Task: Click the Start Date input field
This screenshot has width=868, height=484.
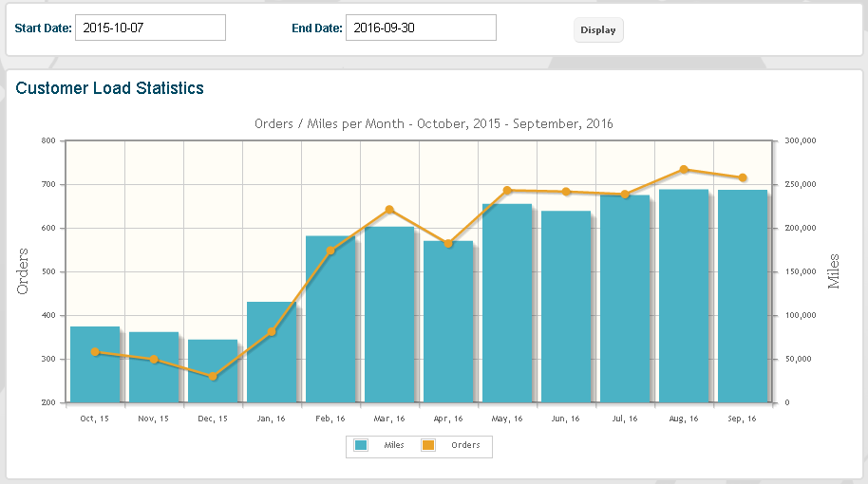Action: (150, 28)
